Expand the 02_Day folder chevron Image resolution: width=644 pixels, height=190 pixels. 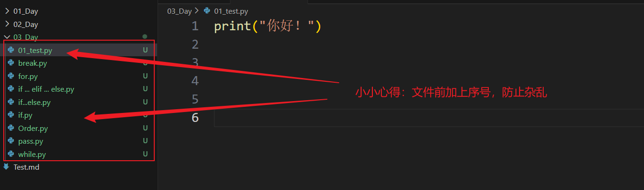(x=7, y=24)
